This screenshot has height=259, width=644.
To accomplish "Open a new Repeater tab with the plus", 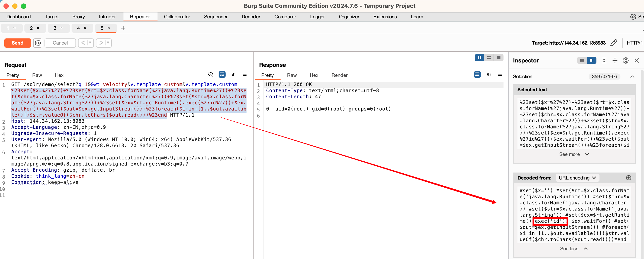I will (123, 28).
